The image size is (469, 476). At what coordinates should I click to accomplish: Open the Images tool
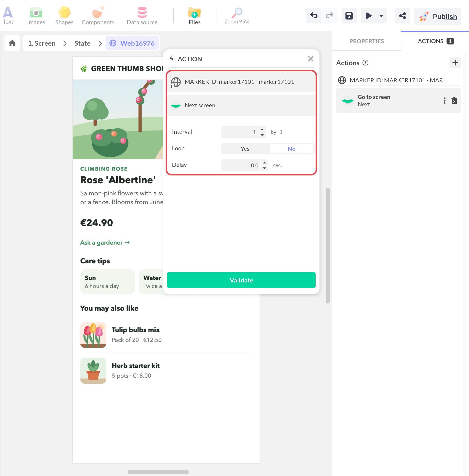(36, 16)
